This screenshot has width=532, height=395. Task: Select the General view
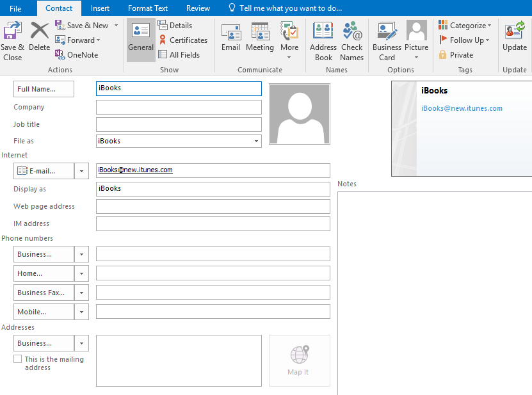(x=141, y=40)
